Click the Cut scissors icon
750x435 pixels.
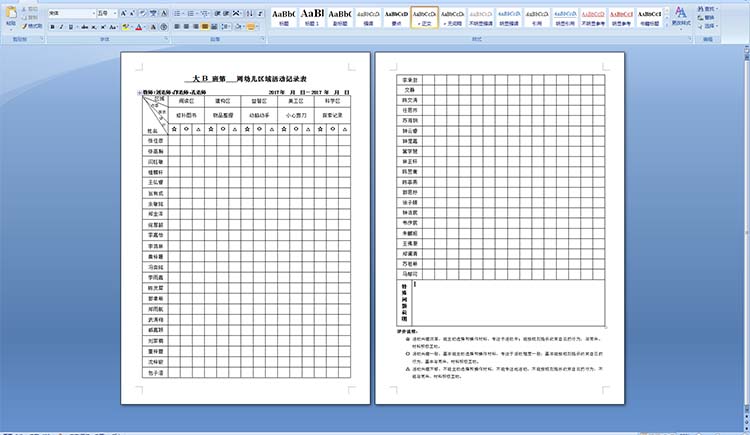pyautogui.click(x=24, y=9)
